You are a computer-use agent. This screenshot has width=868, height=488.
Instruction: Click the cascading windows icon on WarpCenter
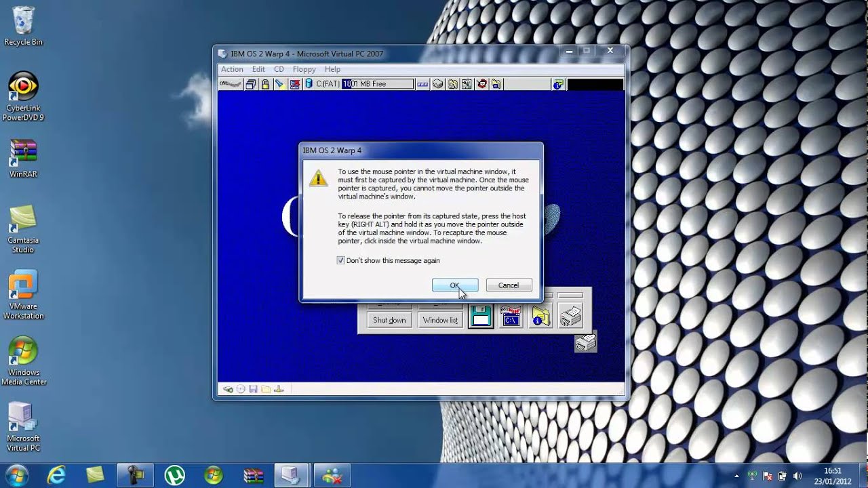point(251,84)
